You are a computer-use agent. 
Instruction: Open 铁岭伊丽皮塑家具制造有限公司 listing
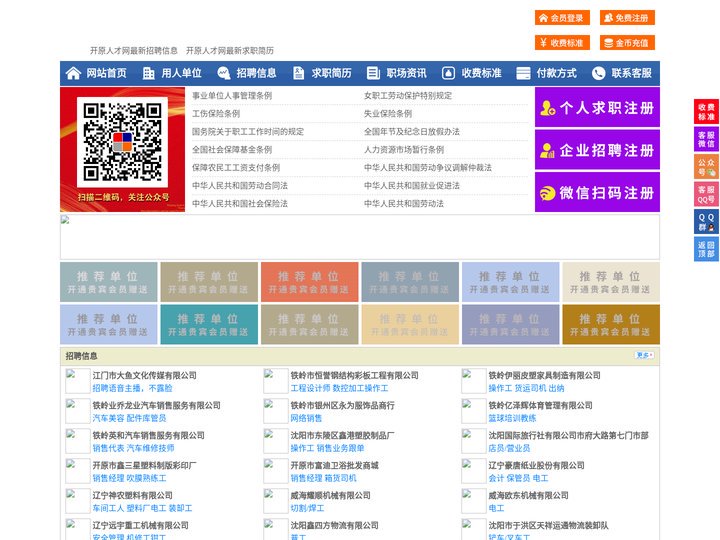[x=545, y=375]
